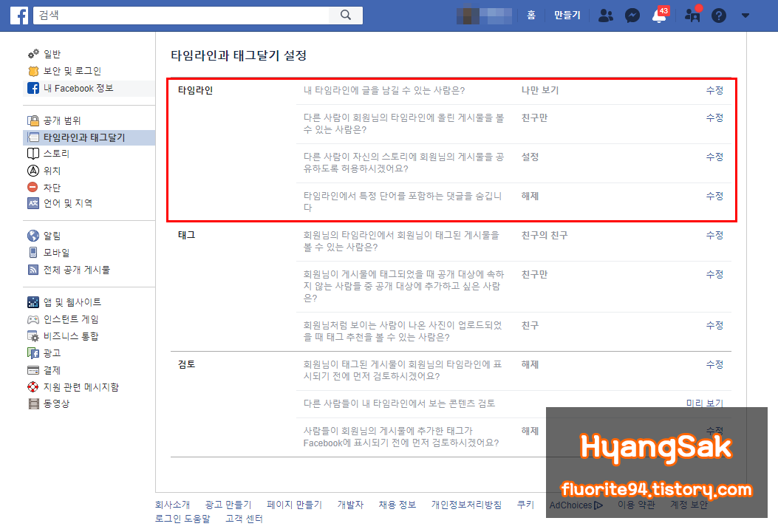The width and height of the screenshot is (778, 532).
Task: Open 로그인 도움말 footer link
Action: [x=182, y=519]
